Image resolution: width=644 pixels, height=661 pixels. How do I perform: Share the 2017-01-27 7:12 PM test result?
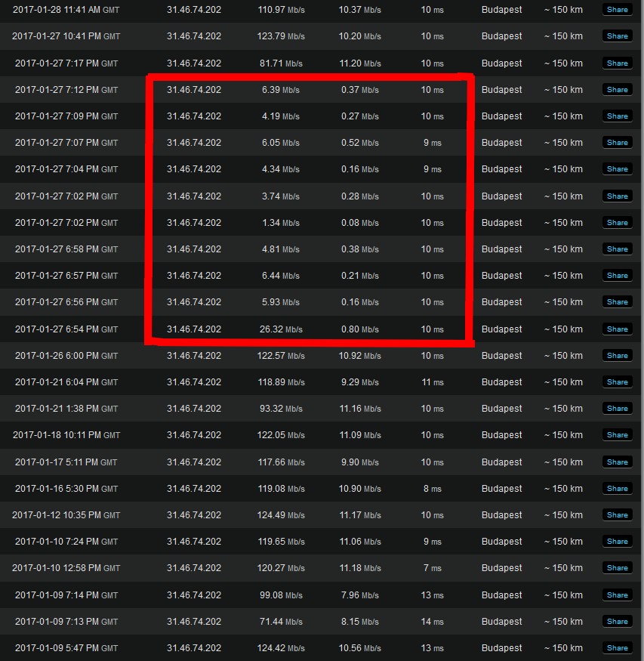click(617, 90)
